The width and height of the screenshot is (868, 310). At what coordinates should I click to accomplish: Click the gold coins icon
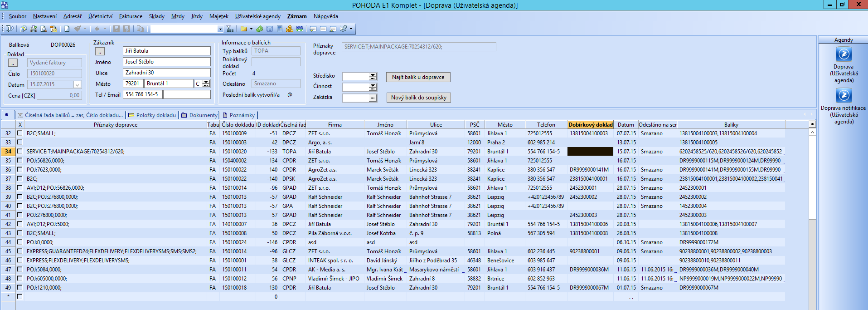[290, 29]
